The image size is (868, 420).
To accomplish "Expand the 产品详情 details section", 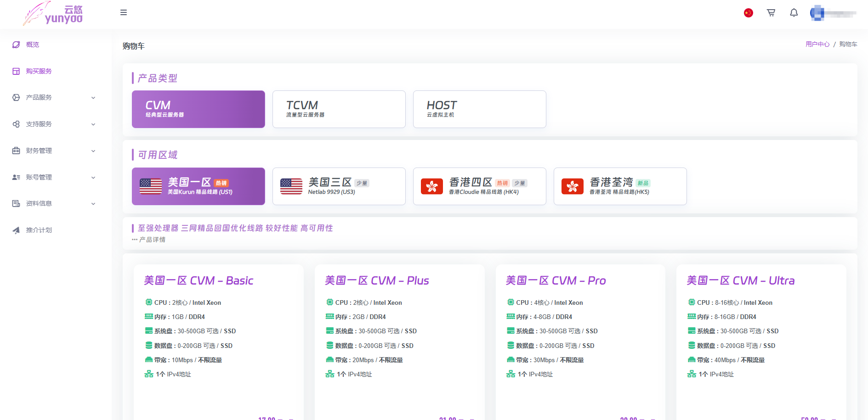I will [x=149, y=240].
